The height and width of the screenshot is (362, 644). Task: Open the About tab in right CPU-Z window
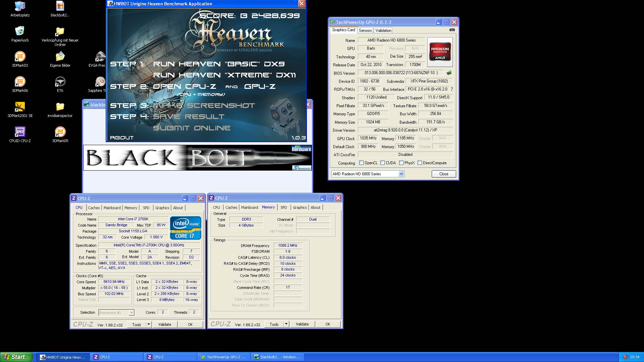tap(315, 207)
